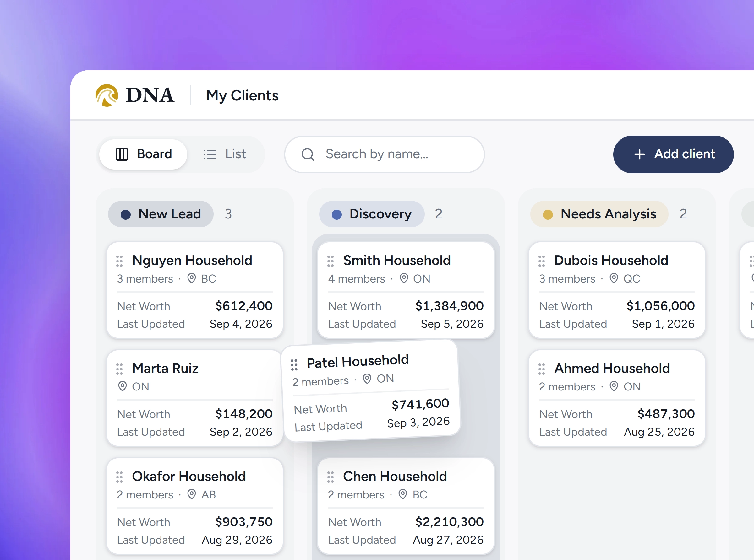754x560 pixels.
Task: Click the date Sep 5, 2026
Action: [452, 324]
